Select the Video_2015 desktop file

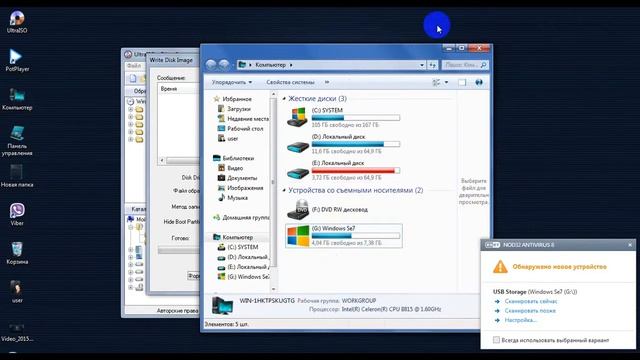(17, 332)
